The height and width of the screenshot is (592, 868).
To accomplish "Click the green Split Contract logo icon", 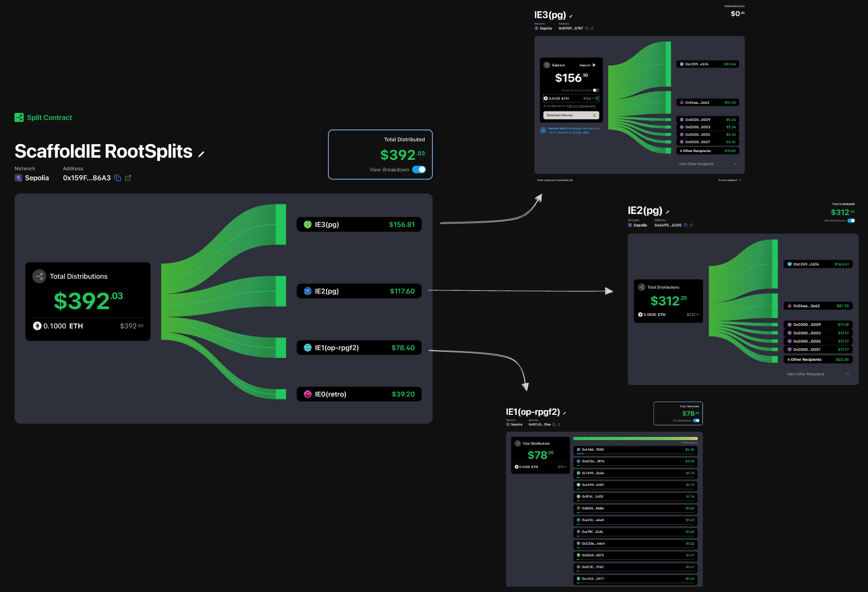I will 19,118.
